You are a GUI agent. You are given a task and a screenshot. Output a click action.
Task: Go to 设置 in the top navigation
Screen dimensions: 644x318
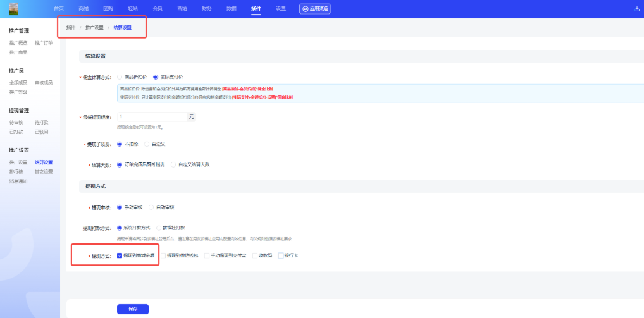click(x=281, y=9)
